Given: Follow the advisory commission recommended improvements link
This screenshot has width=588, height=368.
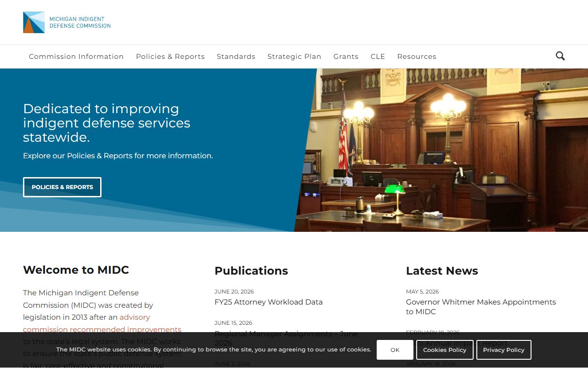Looking at the screenshot, I should [x=102, y=323].
